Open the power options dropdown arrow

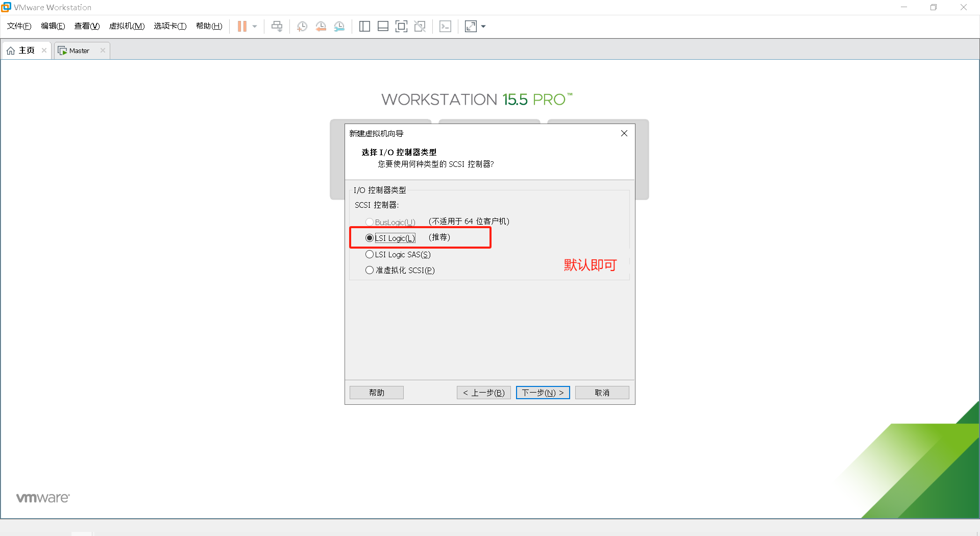pyautogui.click(x=255, y=27)
